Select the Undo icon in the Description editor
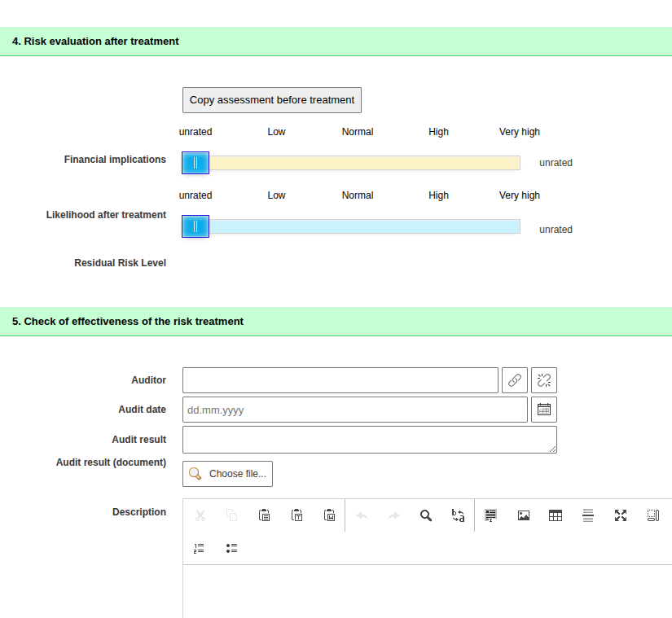Viewport: 672px width, 618px height. 362,515
